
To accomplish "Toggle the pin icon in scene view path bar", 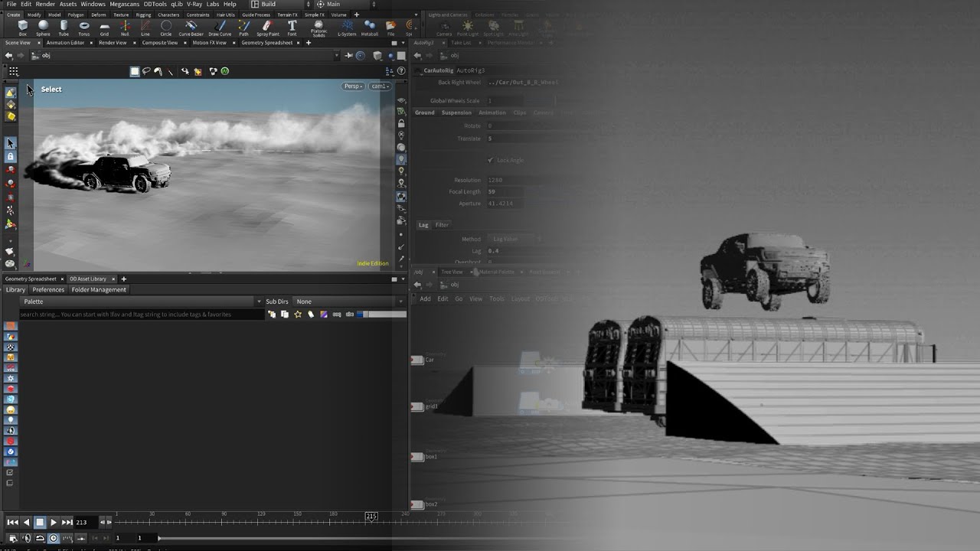I will [349, 55].
